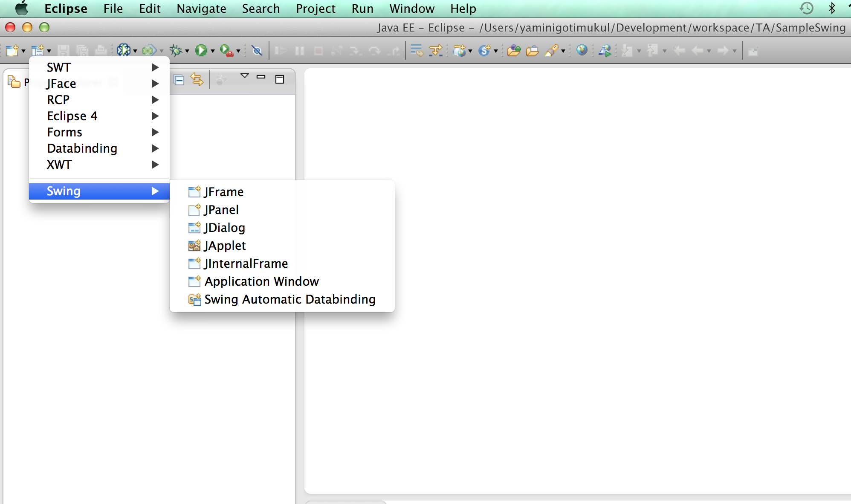Select JFrame from the Swing submenu
851x504 pixels.
(x=223, y=192)
